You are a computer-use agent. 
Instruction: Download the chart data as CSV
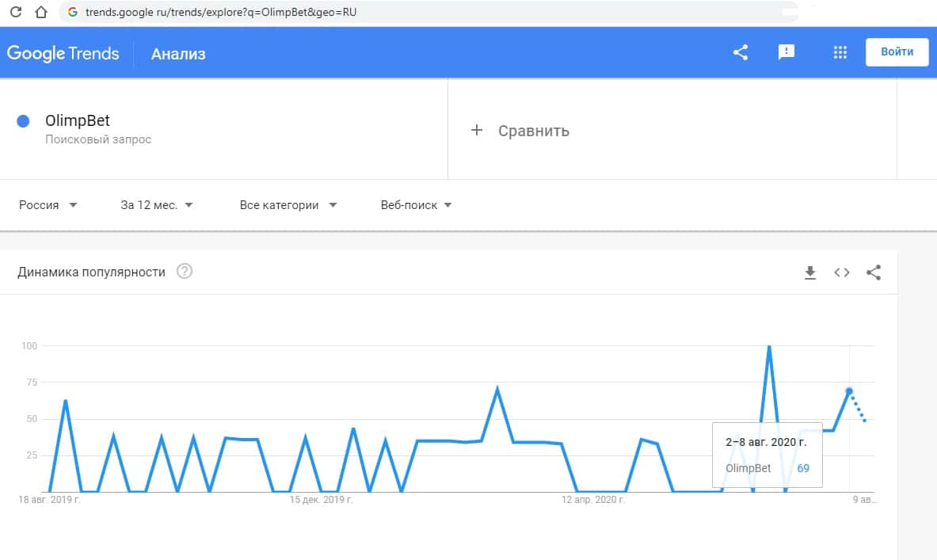pyautogui.click(x=809, y=272)
